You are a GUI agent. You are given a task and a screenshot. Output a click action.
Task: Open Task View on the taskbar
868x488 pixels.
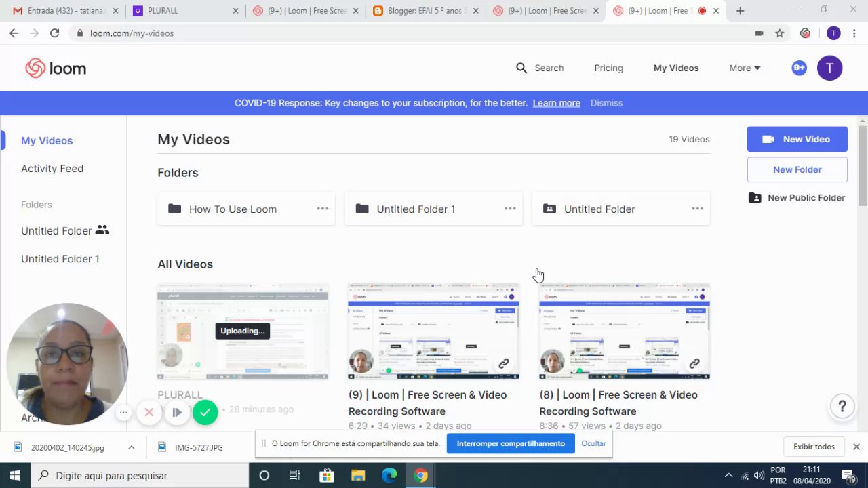294,475
